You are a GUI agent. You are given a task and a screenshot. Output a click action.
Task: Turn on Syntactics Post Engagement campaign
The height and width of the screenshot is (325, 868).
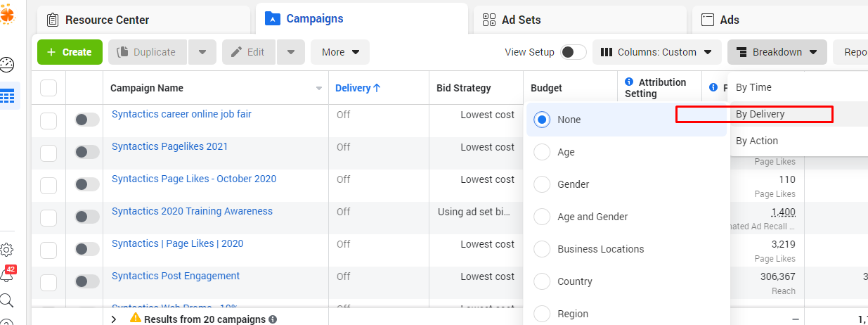87,281
